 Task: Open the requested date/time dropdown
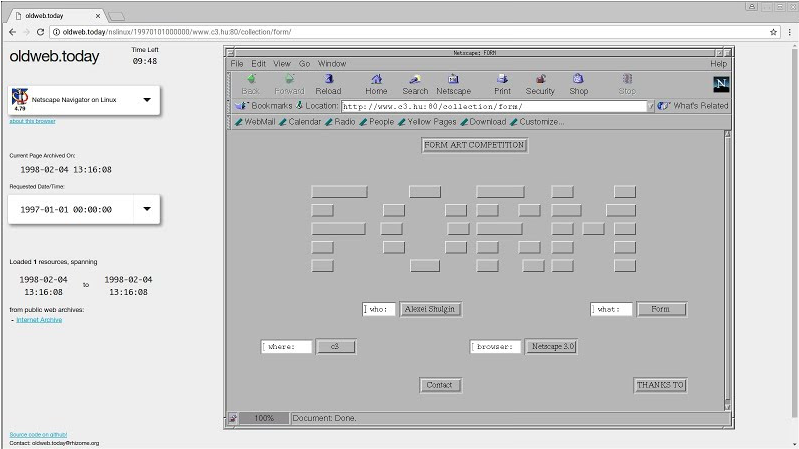pos(147,209)
